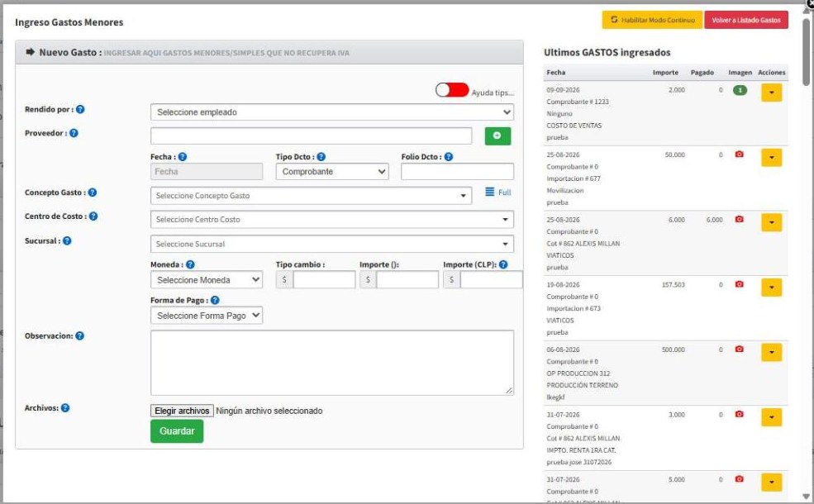This screenshot has width=814, height=504.
Task: Click the help icon next to Forma de Pago
Action: point(215,301)
